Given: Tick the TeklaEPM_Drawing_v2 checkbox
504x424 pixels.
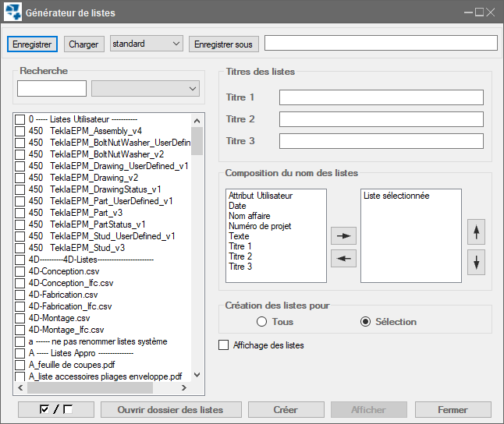Looking at the screenshot, I should coord(20,178).
